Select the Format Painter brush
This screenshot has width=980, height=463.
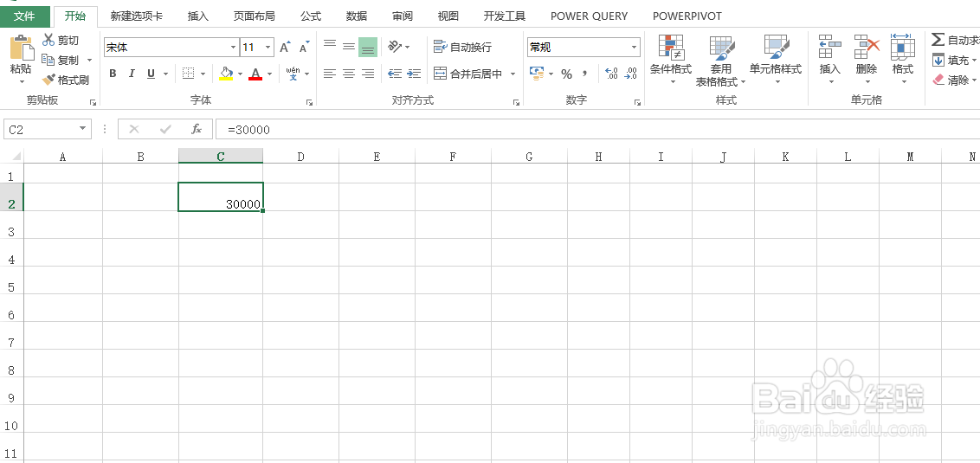coord(48,80)
